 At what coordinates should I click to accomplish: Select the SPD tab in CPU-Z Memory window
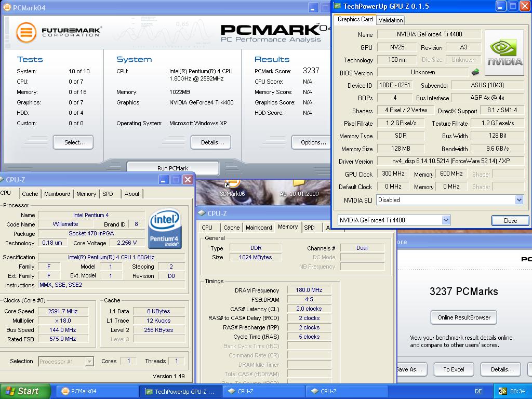309,228
